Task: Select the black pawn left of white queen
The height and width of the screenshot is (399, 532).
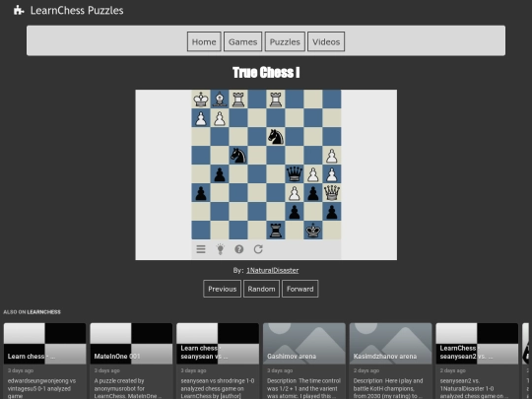Action: (x=313, y=192)
